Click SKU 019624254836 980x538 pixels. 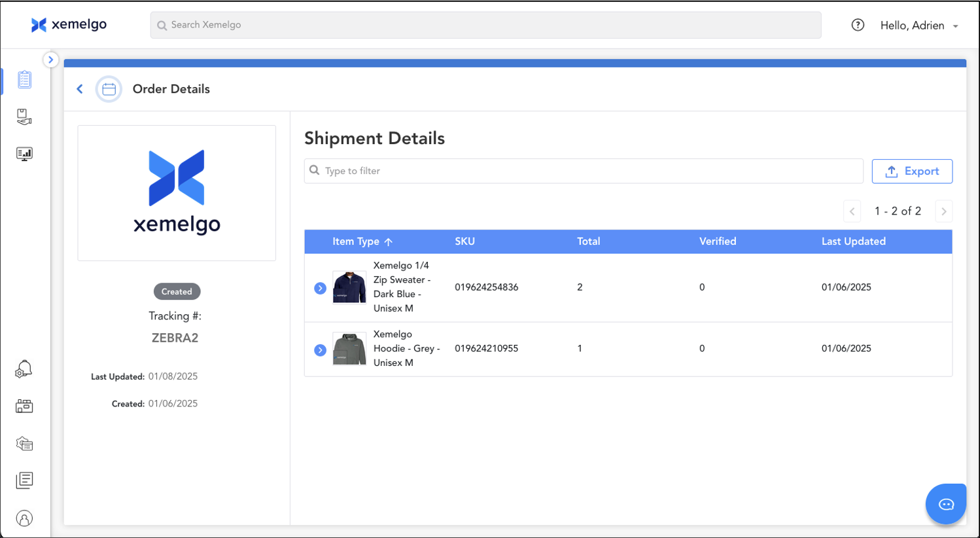tap(487, 287)
